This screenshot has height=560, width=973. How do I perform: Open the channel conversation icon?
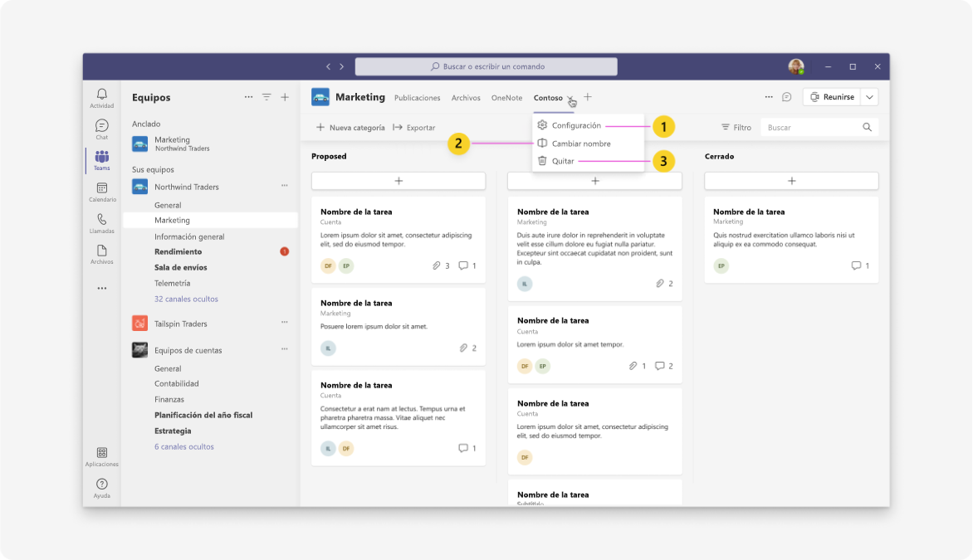pos(787,97)
